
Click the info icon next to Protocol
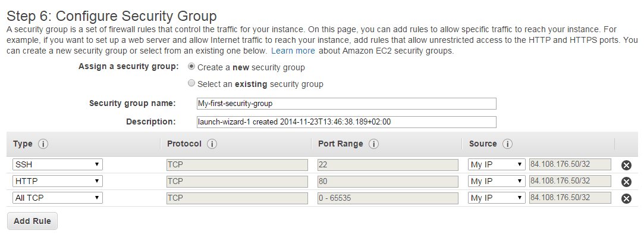point(212,144)
